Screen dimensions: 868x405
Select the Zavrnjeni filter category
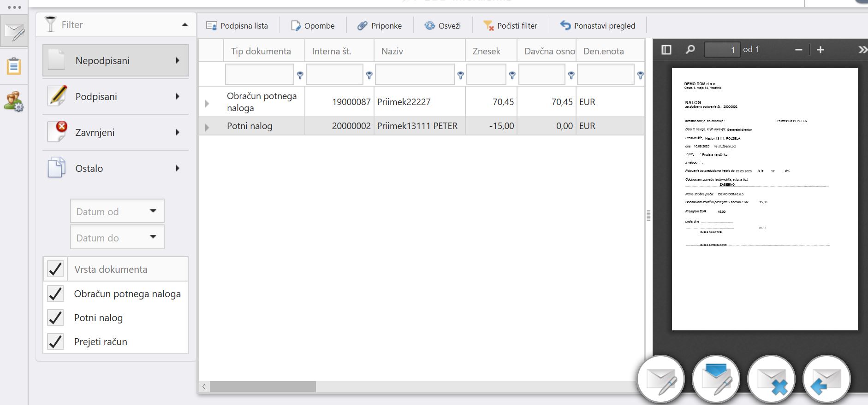click(x=115, y=132)
